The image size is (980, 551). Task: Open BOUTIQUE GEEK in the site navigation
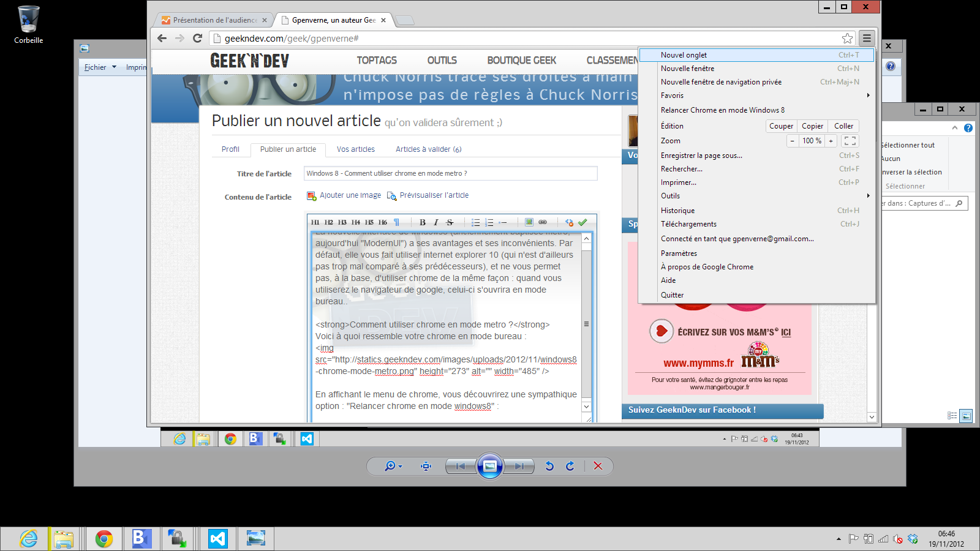point(522,60)
